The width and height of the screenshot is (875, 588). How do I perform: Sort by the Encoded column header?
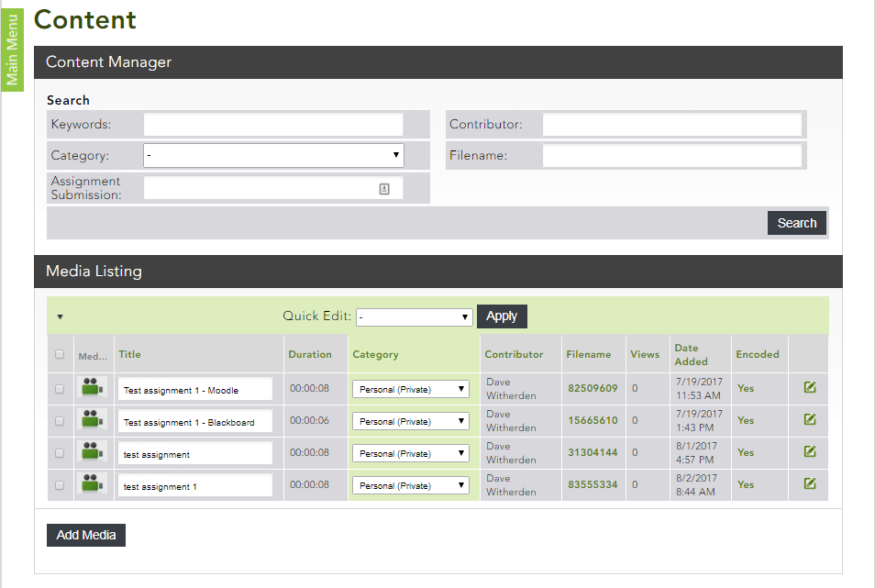[758, 354]
